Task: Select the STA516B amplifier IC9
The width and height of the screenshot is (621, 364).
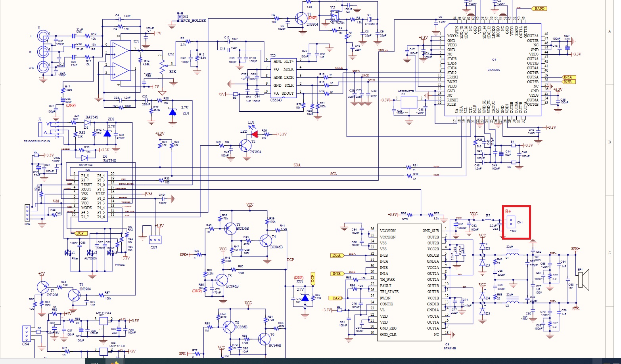Action: click(x=409, y=282)
